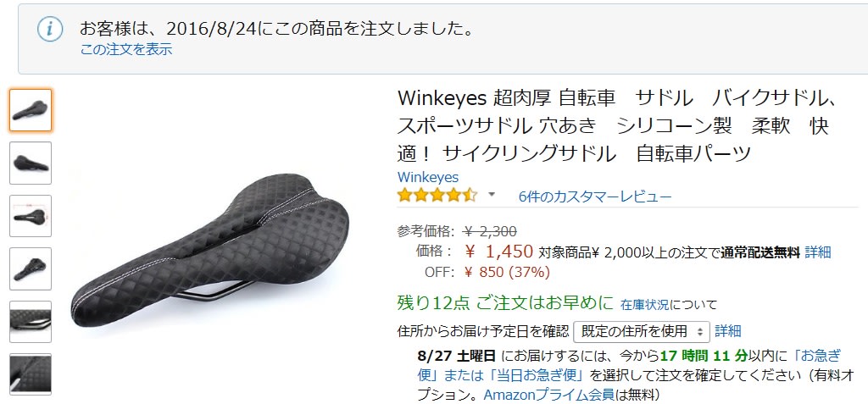868x404 pixels.
Task: Select the sixth saddle detail thumbnail
Action: click(x=31, y=374)
